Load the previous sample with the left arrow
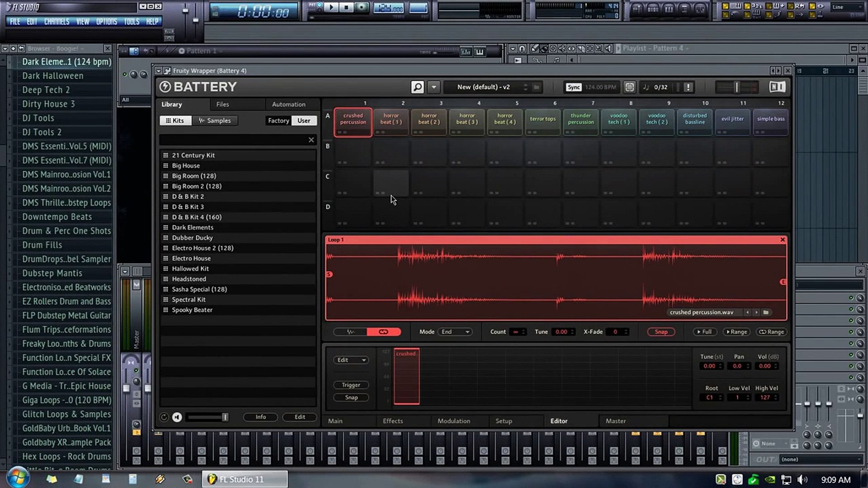Image resolution: width=868 pixels, height=488 pixels. click(747, 312)
